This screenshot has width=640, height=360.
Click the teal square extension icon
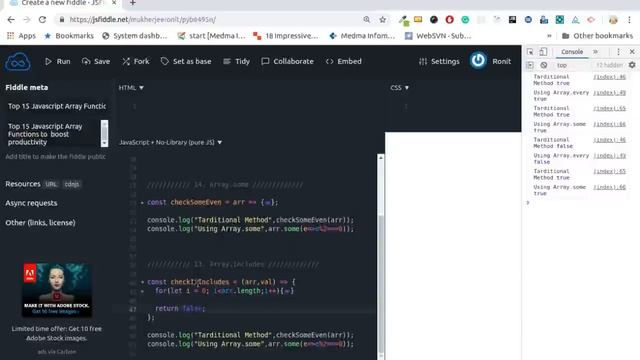coord(560,20)
